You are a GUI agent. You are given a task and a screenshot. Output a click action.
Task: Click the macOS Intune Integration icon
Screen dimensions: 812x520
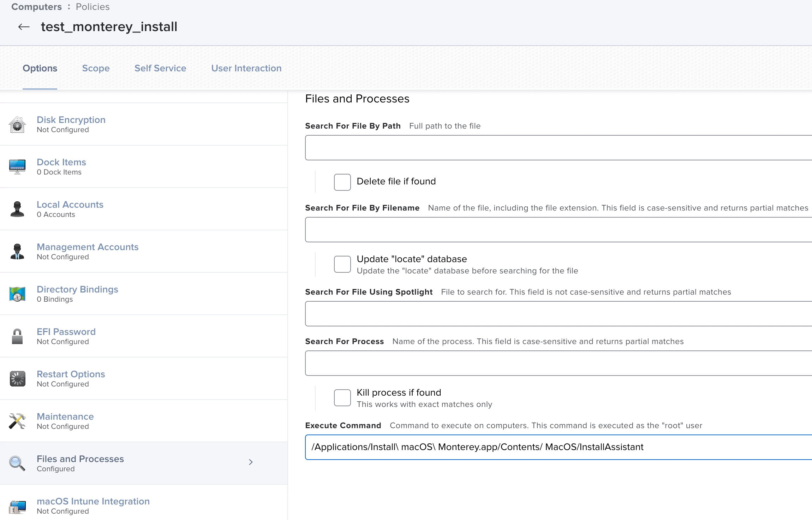click(x=17, y=507)
